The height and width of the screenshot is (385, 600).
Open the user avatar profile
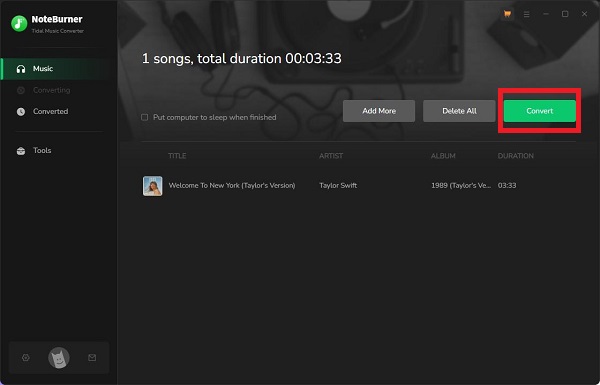pyautogui.click(x=59, y=358)
